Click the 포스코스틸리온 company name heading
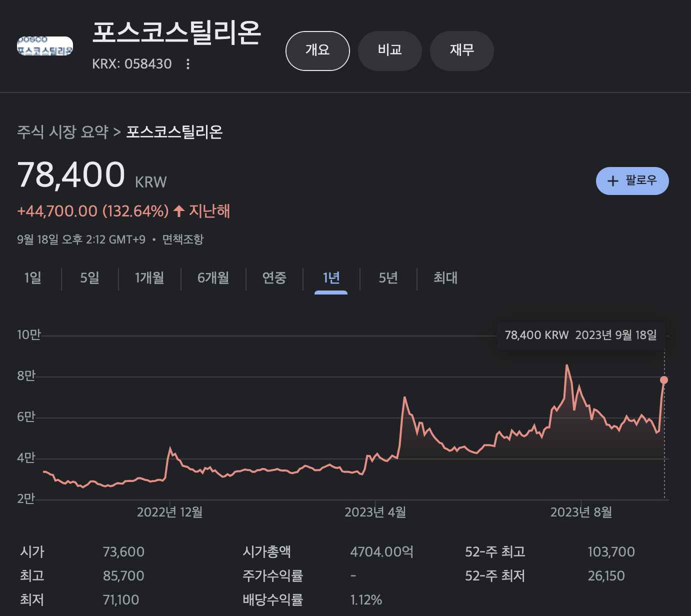691x616 pixels. [x=177, y=33]
